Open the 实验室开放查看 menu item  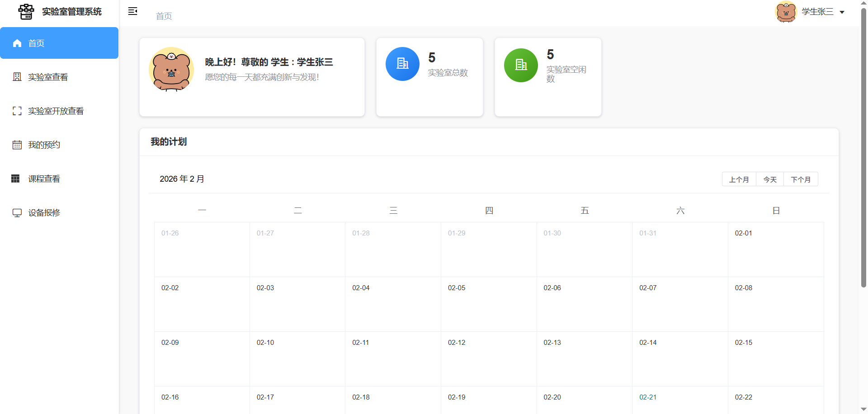click(x=59, y=111)
